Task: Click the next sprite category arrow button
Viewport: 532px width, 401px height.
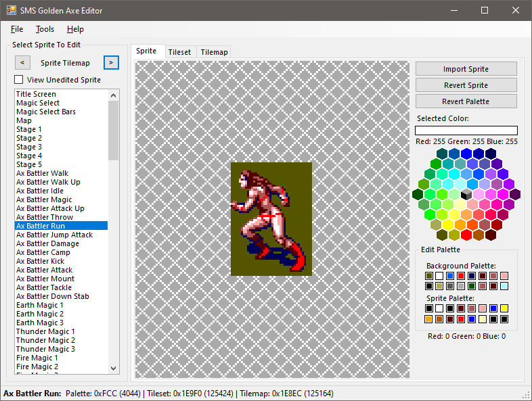Action: (x=111, y=63)
